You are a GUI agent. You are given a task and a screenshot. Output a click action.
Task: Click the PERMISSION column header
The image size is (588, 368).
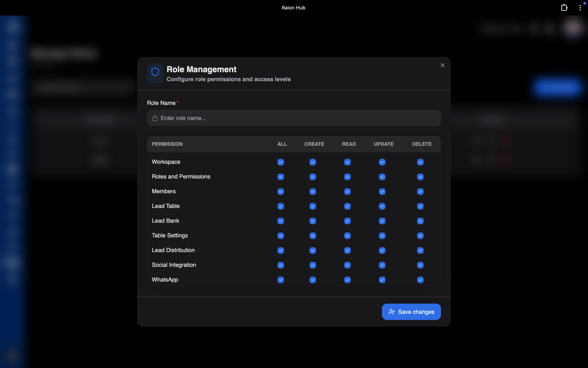point(167,144)
